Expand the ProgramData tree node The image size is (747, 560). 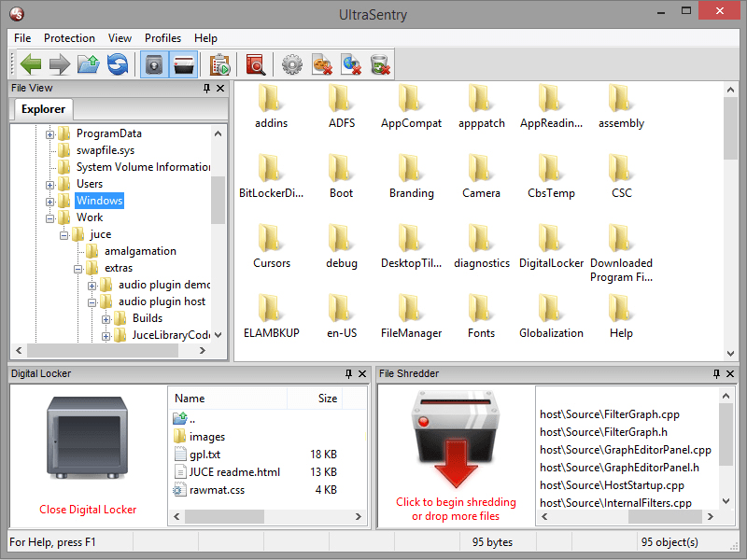coord(50,134)
